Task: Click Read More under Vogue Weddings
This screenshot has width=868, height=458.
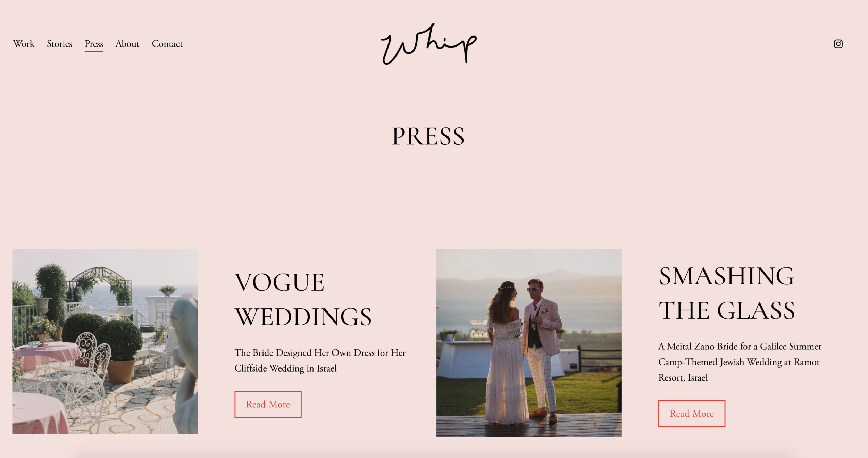Action: tap(268, 404)
